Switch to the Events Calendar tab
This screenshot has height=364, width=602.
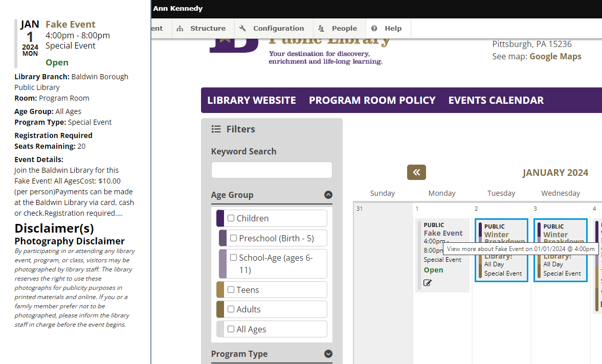496,100
